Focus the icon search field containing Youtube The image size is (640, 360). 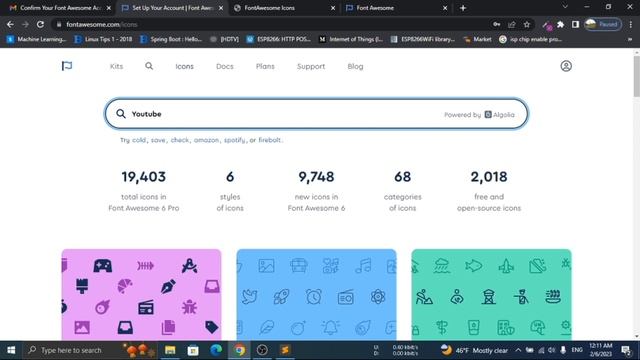click(316, 114)
